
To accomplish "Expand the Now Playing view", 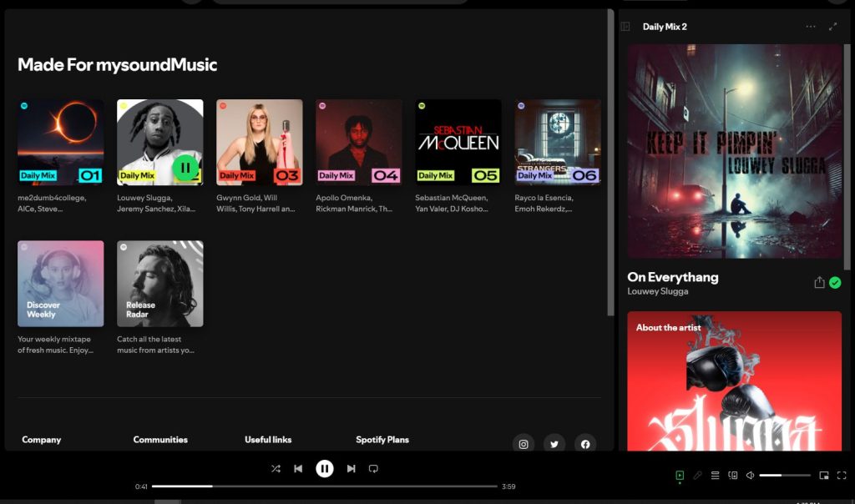I will point(832,27).
